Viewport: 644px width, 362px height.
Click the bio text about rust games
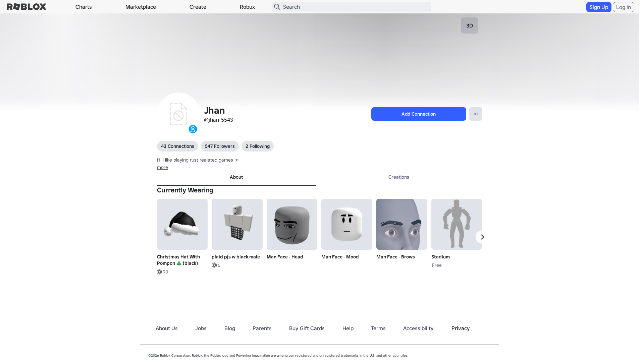click(x=198, y=160)
